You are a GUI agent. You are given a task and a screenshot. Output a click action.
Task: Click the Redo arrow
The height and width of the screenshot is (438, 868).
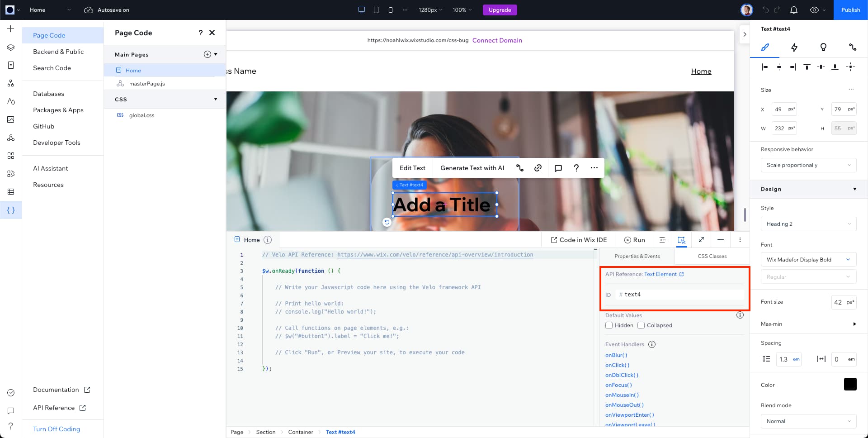[x=777, y=10]
